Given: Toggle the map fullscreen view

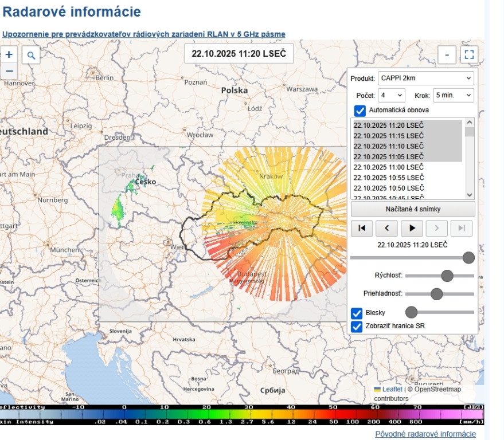Looking at the screenshot, I should click(469, 55).
